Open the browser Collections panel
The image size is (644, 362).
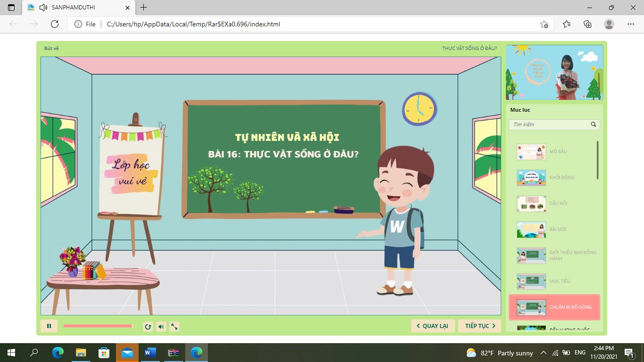click(587, 24)
